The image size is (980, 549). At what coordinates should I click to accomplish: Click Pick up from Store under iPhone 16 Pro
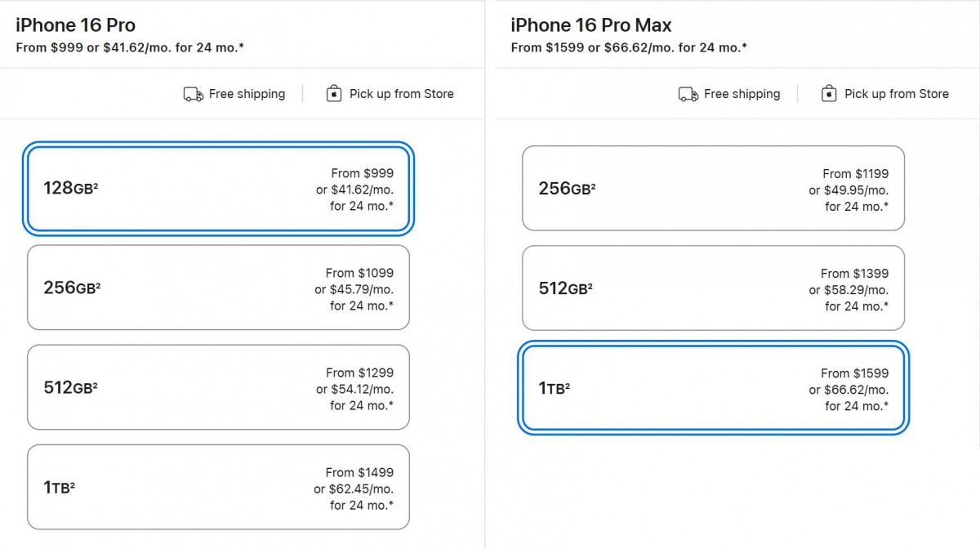(401, 94)
